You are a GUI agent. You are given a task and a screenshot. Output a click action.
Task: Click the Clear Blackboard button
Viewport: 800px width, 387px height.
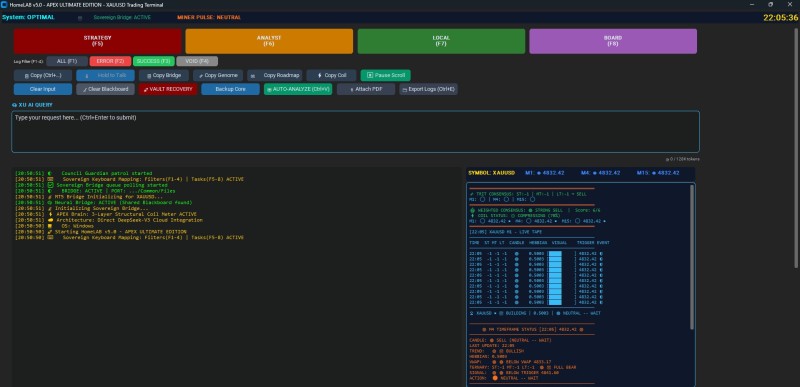click(106, 89)
